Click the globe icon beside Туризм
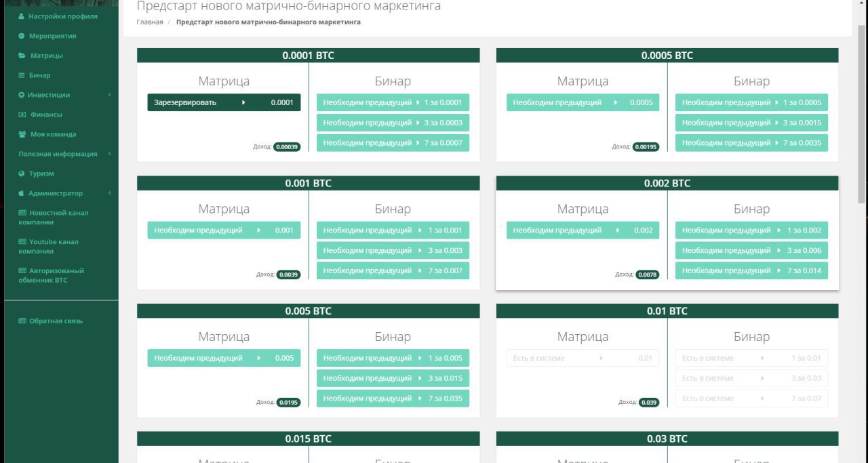868x463 pixels. point(22,174)
